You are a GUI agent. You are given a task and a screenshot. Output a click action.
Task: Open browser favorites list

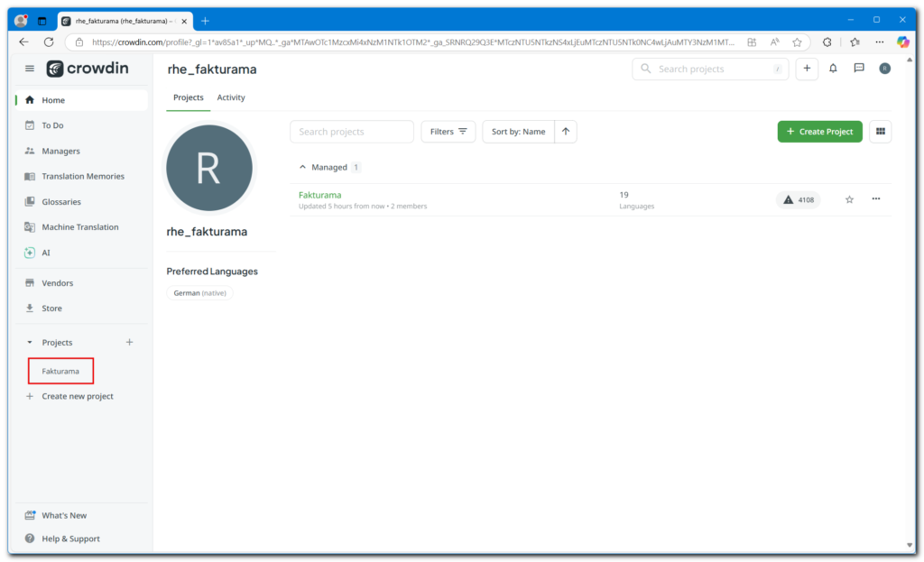[855, 42]
